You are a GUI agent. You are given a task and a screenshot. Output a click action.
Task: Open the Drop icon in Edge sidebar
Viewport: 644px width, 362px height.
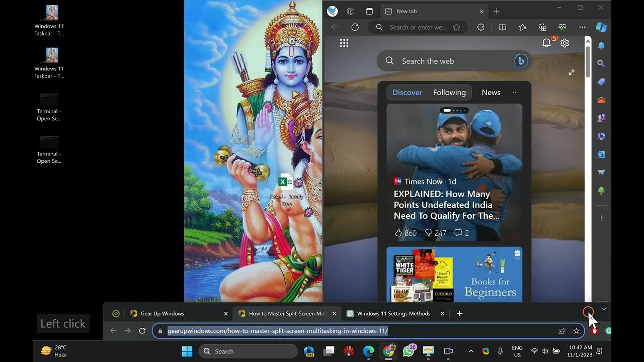click(601, 172)
